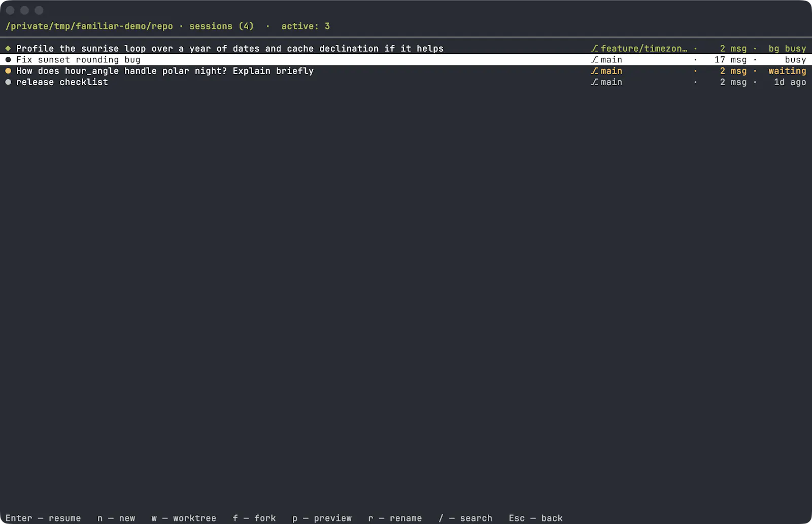Select the Profile the sunrise loop session
The image size is (812, 524).
click(x=406, y=48)
